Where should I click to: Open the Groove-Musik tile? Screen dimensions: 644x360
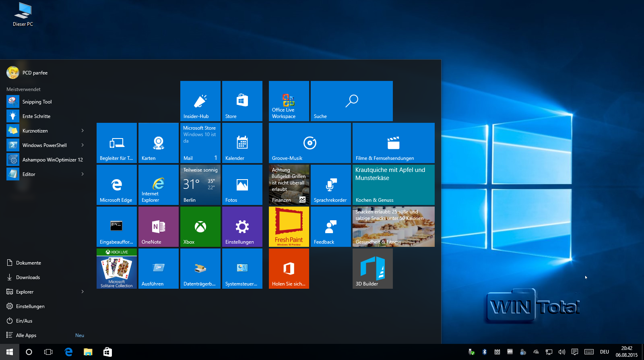(x=310, y=143)
